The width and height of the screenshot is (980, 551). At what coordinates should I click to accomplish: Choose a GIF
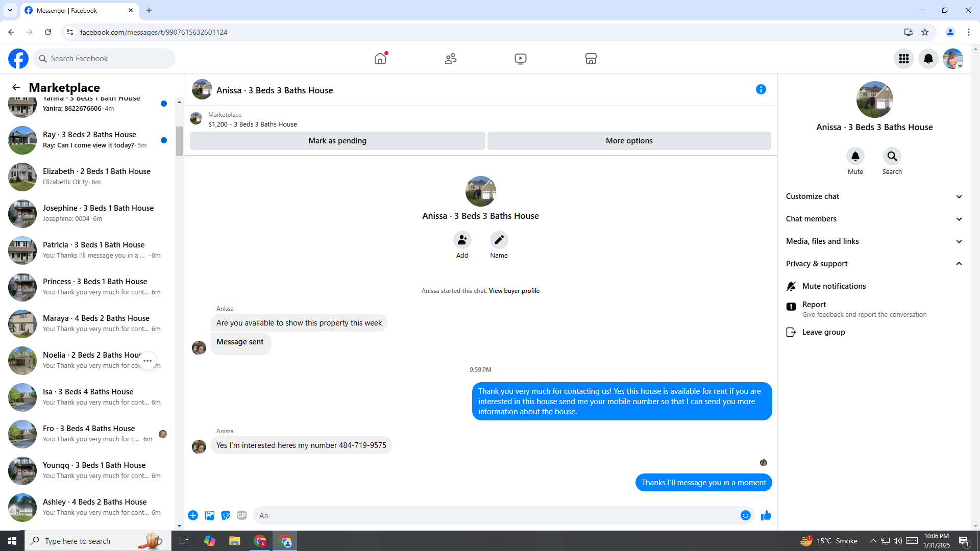pos(242,515)
